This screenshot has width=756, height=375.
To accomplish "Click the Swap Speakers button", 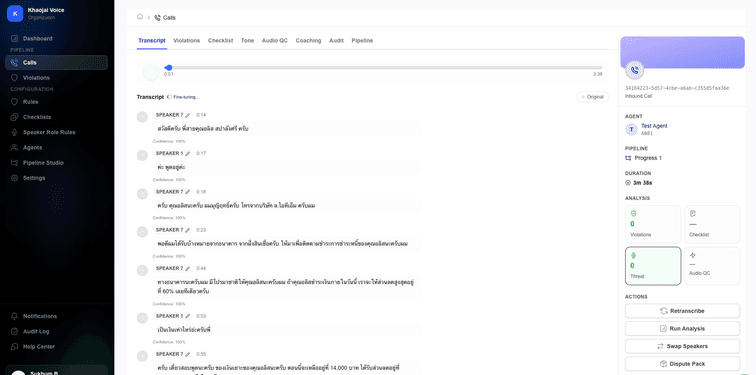I will [682, 346].
